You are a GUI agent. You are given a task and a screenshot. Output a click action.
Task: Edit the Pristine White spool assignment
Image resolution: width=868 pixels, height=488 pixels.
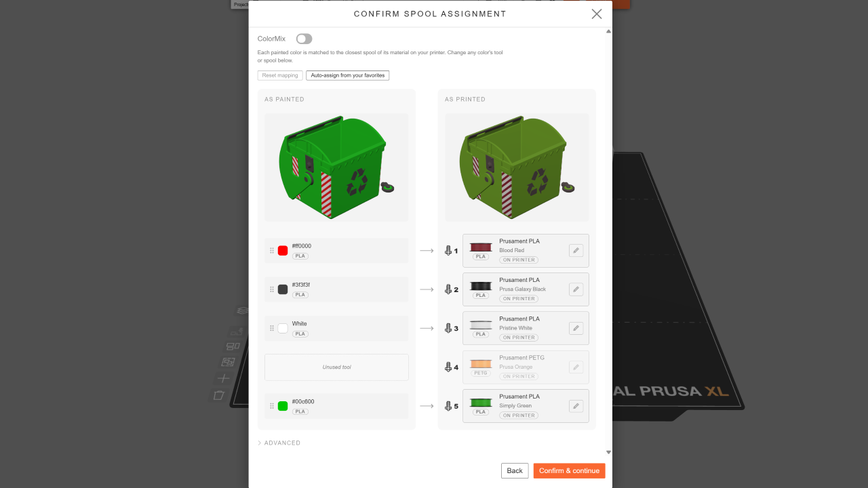coord(576,328)
